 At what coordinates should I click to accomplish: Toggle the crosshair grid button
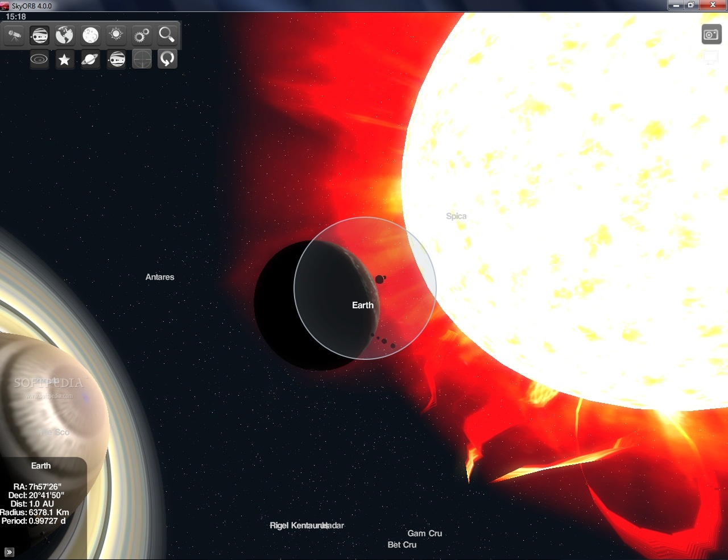[x=142, y=59]
